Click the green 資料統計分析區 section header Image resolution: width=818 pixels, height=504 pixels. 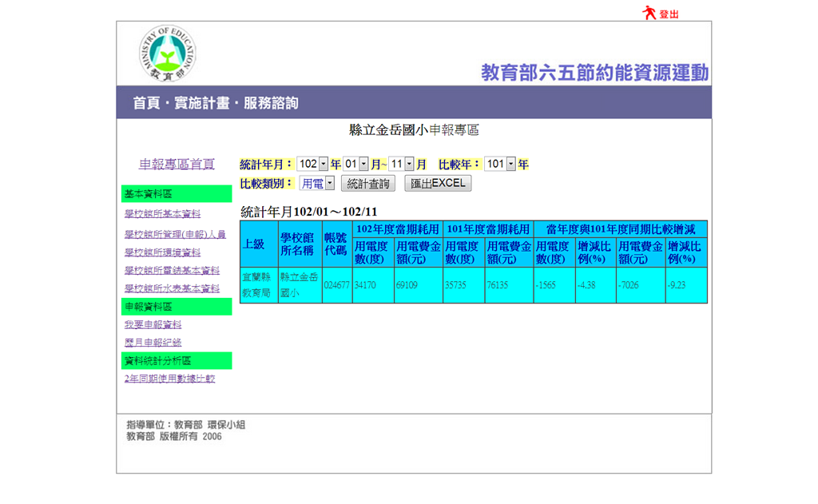[177, 360]
